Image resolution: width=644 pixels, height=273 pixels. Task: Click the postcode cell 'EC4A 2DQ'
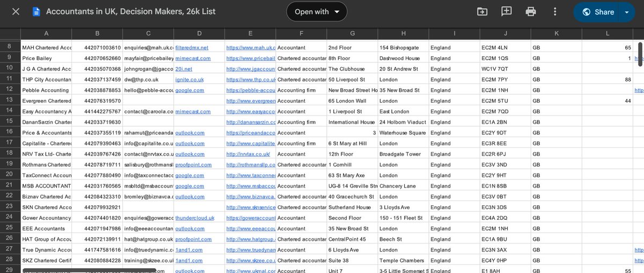point(505,218)
